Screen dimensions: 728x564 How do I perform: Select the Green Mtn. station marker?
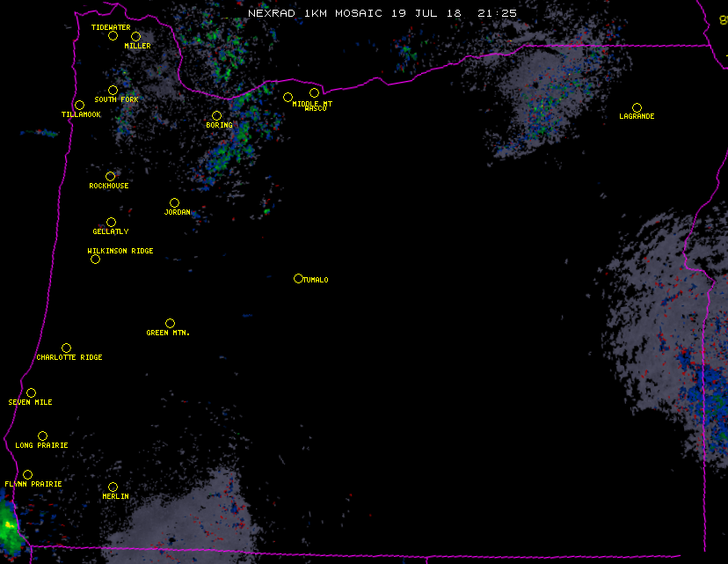[170, 324]
